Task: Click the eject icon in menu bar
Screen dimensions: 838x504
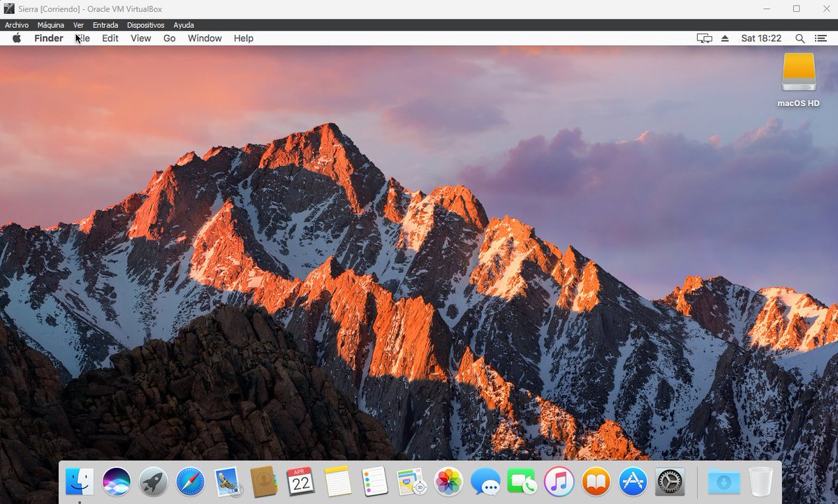Action: [x=725, y=38]
